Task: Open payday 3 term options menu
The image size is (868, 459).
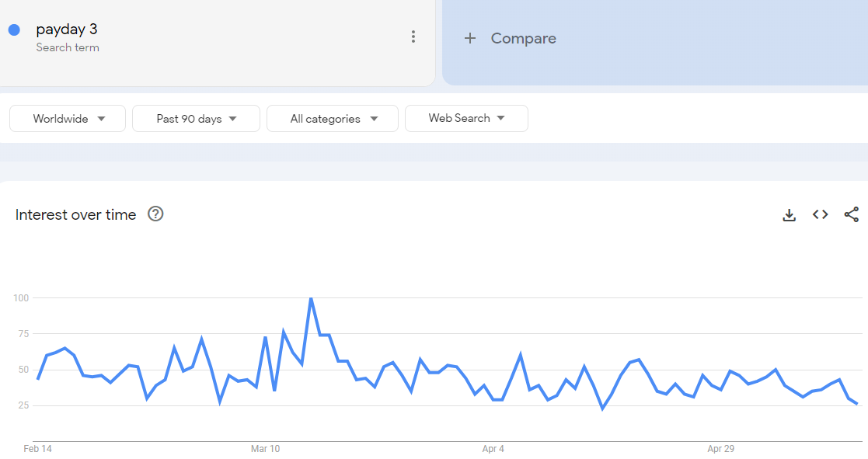Action: [413, 37]
